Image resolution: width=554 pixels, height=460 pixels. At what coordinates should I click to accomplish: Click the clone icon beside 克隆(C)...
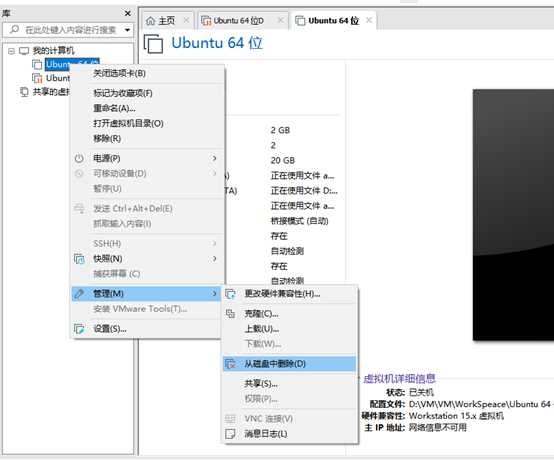pyautogui.click(x=230, y=313)
